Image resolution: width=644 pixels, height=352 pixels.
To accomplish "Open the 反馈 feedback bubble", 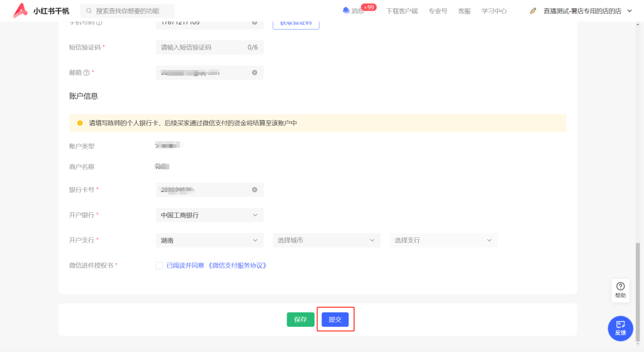I will tap(621, 328).
